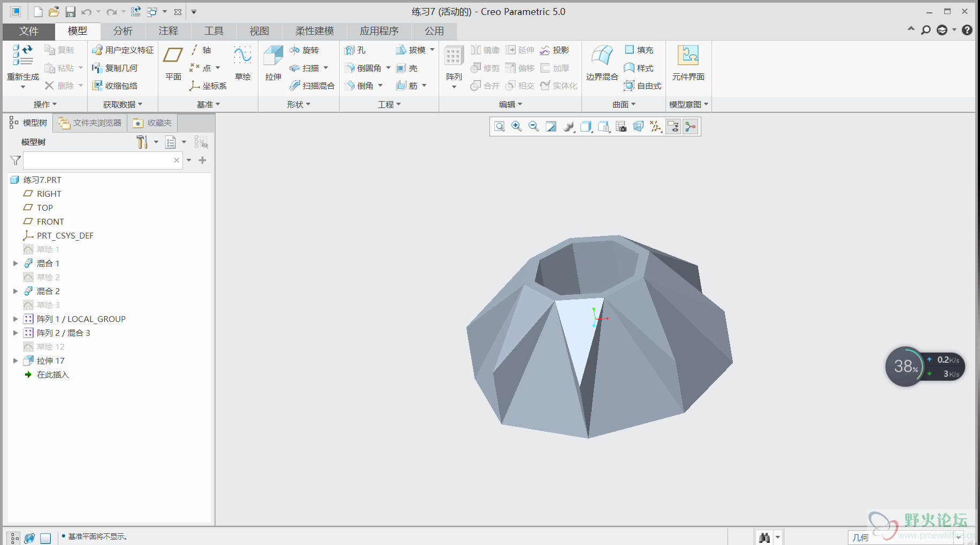
Task: Select the Revolve (旋转) tool
Action: click(304, 50)
